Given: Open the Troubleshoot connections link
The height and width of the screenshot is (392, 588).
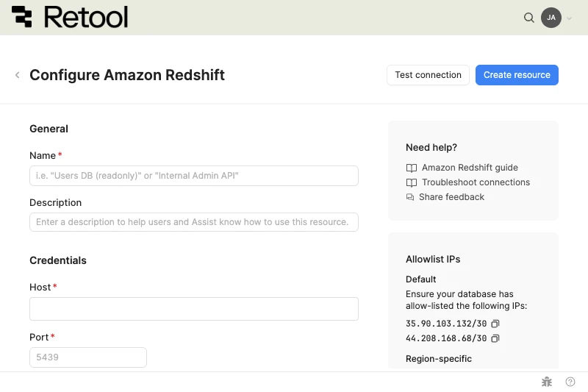Looking at the screenshot, I should pyautogui.click(x=476, y=182).
